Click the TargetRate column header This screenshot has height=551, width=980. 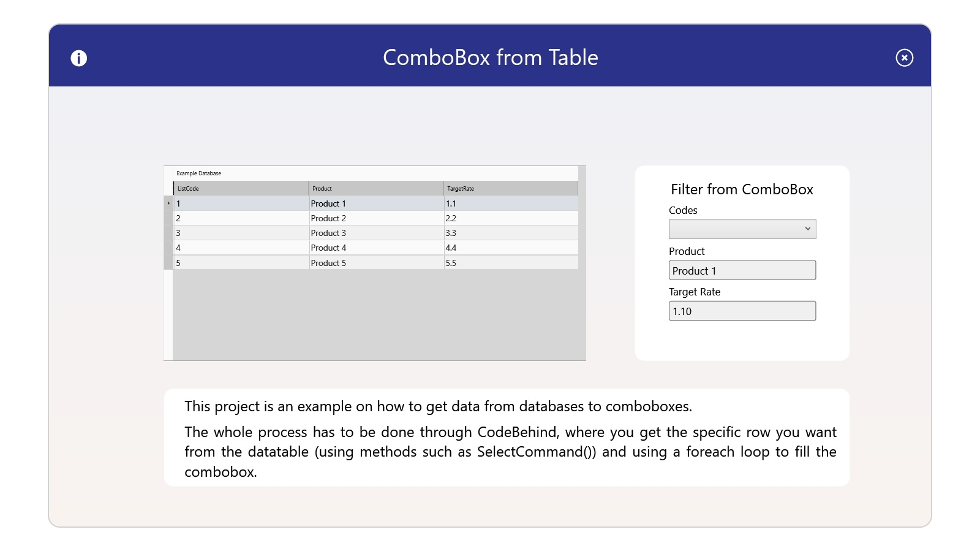[x=510, y=188]
